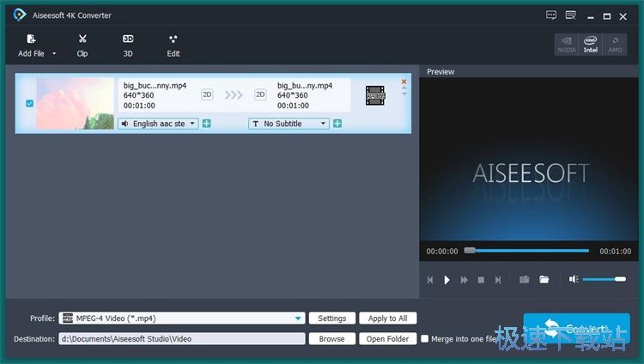Open snapshot folder icon
The image size is (644, 364).
point(544,280)
